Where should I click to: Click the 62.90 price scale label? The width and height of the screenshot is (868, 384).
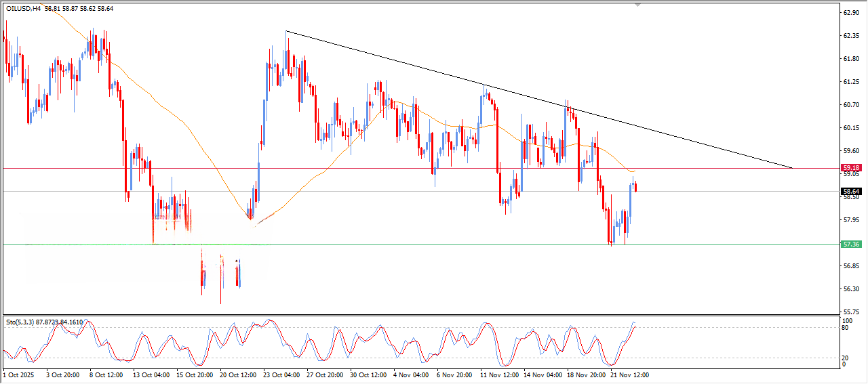click(x=850, y=12)
